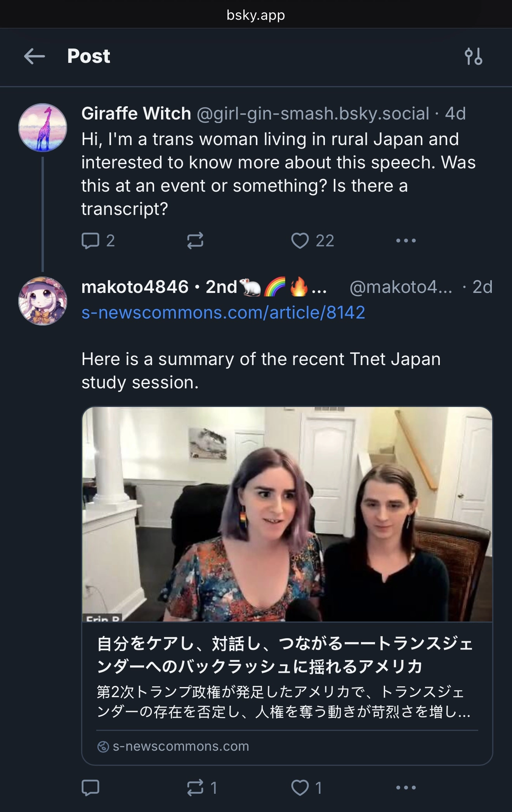Like makoto4846's post

(300, 788)
